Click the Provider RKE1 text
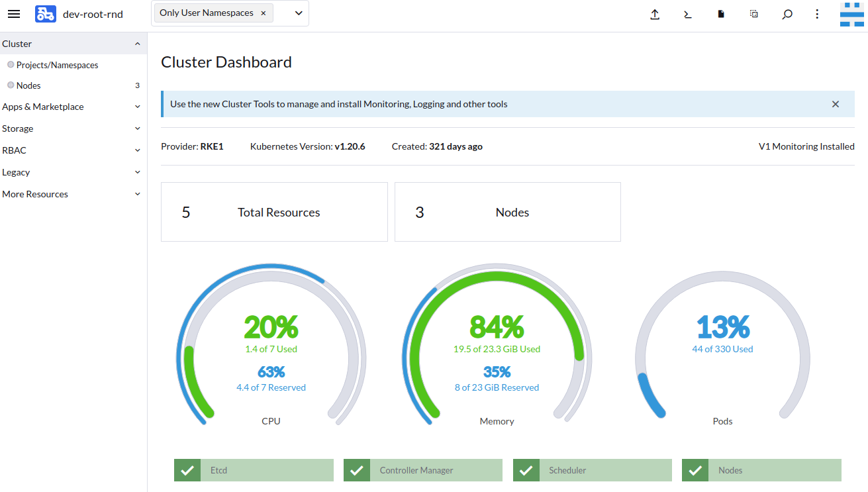 click(x=192, y=146)
